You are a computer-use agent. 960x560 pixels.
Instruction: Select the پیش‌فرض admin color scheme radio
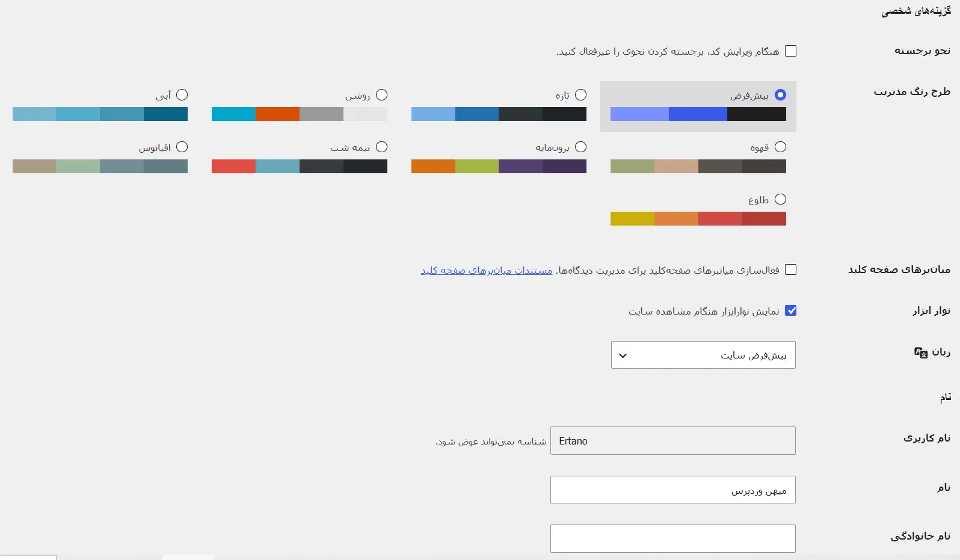(x=780, y=95)
